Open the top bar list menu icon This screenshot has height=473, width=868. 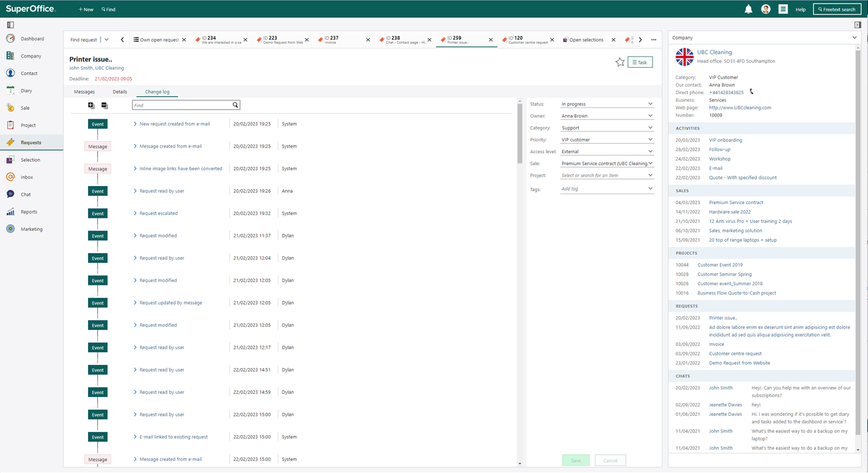pos(783,9)
